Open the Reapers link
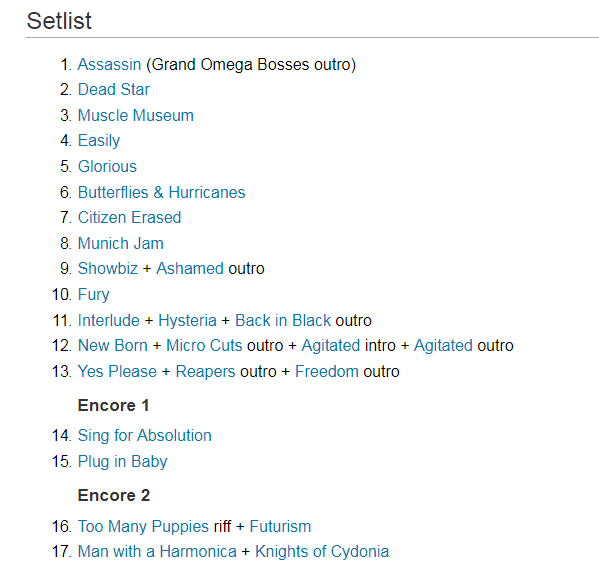The height and width of the screenshot is (577, 599). click(x=206, y=371)
